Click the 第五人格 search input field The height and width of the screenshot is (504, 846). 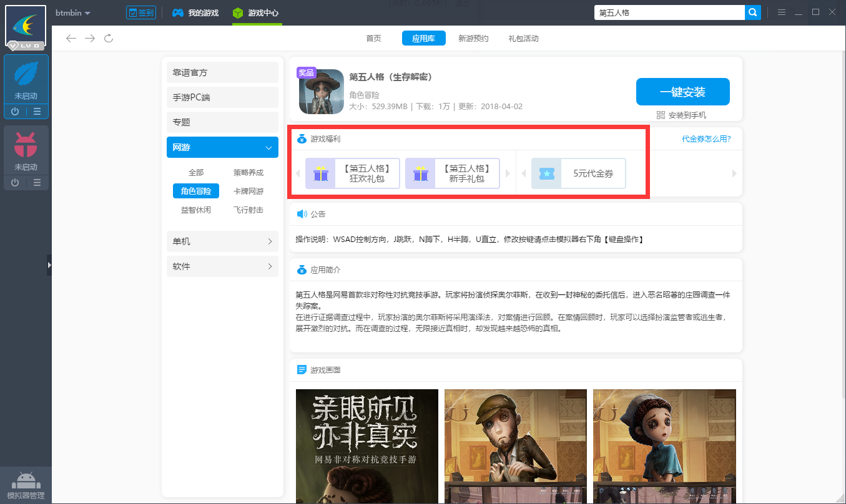[x=668, y=12]
